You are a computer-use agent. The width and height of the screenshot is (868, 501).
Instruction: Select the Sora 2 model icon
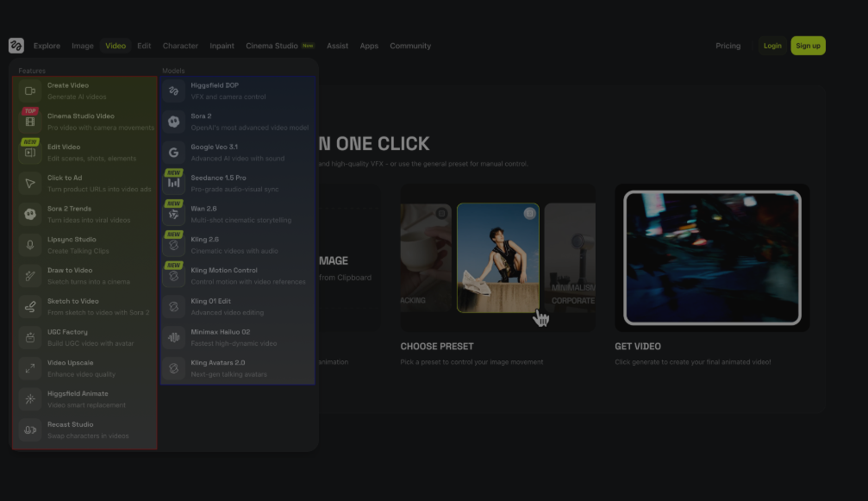pos(173,122)
